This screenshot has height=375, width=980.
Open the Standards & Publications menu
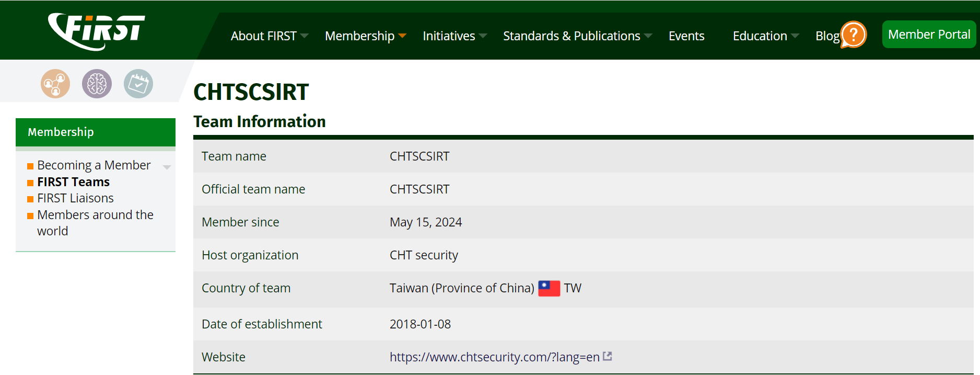pos(571,36)
